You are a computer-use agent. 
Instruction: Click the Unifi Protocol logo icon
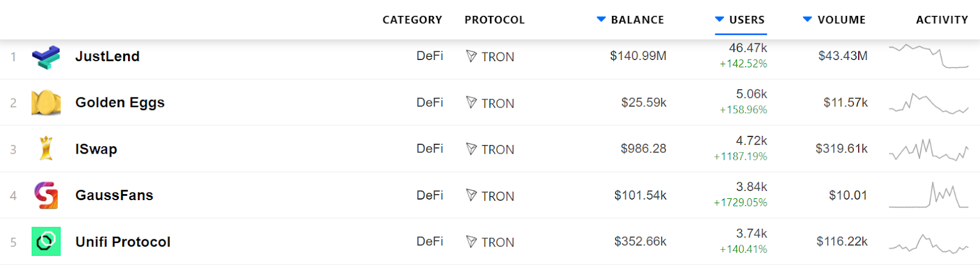coord(46,242)
